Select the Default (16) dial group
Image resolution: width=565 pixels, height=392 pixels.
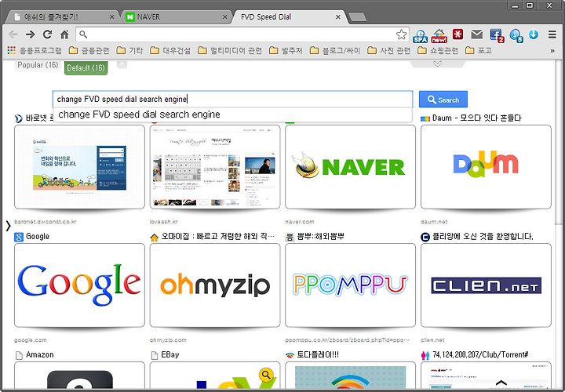pos(86,67)
